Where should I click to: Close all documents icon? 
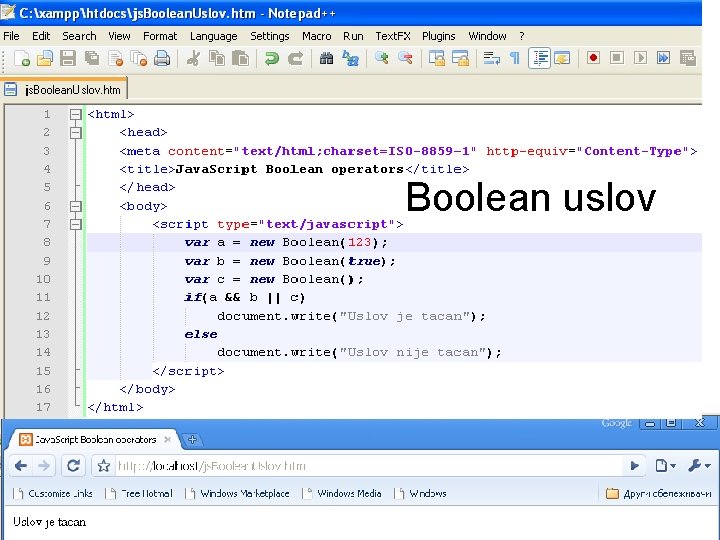click(139, 58)
